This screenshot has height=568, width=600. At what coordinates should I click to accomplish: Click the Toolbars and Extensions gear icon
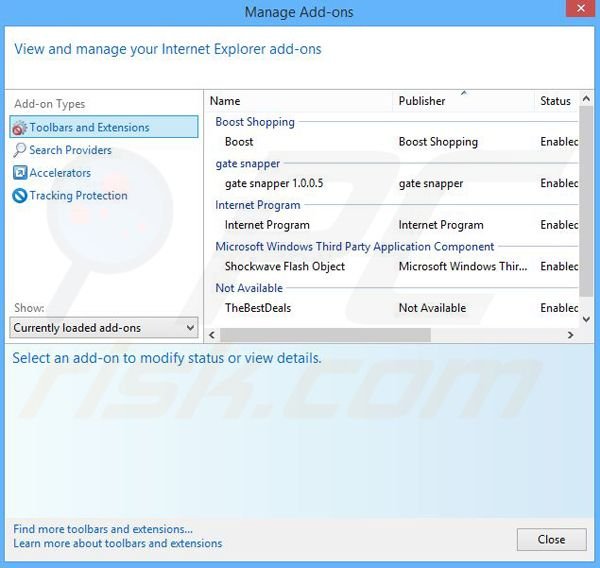[x=20, y=128]
